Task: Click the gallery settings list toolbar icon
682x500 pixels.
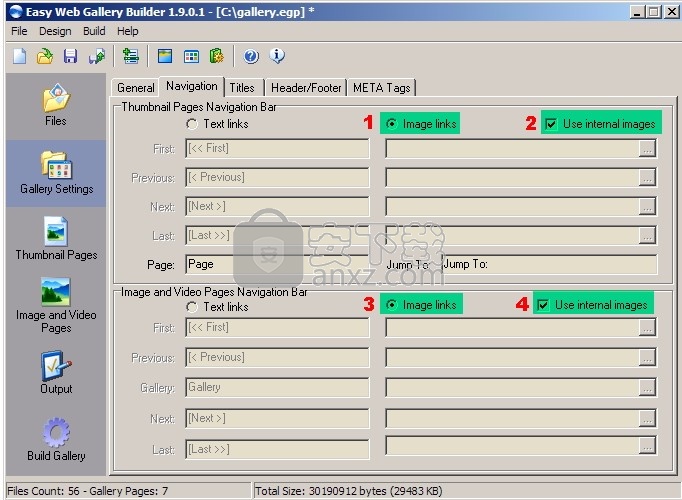Action: pos(130,56)
